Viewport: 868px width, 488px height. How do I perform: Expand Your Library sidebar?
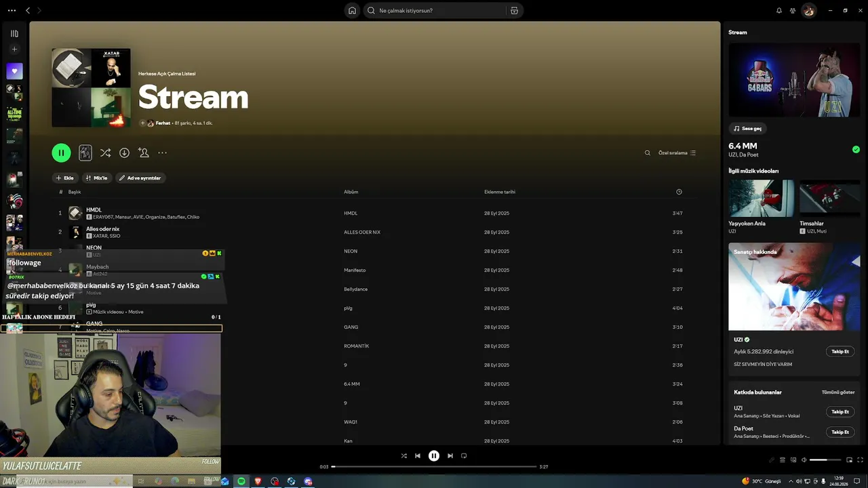[x=14, y=33]
